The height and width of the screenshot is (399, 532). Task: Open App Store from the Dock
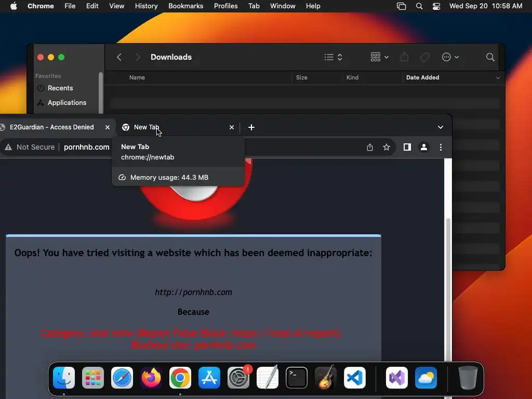(209, 378)
